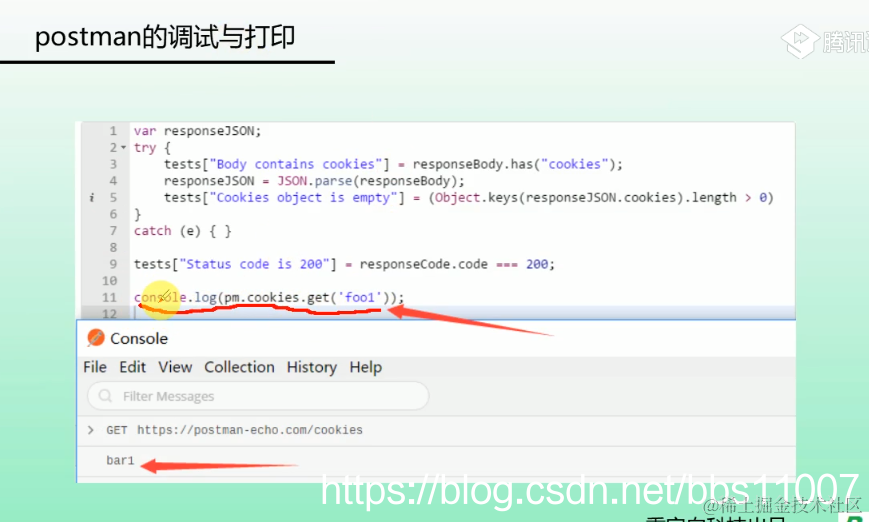The image size is (869, 522).
Task: Click the "Body contains cookies" string on line 3
Action: click(x=295, y=164)
